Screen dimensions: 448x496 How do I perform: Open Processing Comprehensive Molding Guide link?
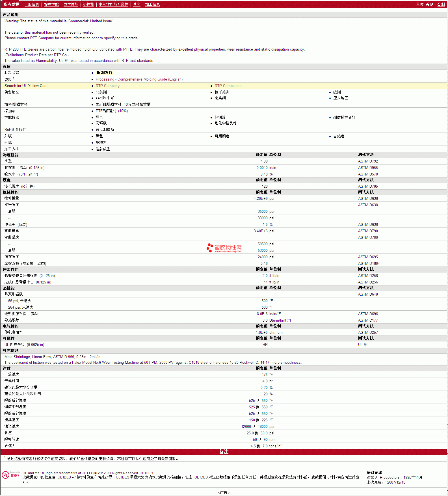(139, 79)
